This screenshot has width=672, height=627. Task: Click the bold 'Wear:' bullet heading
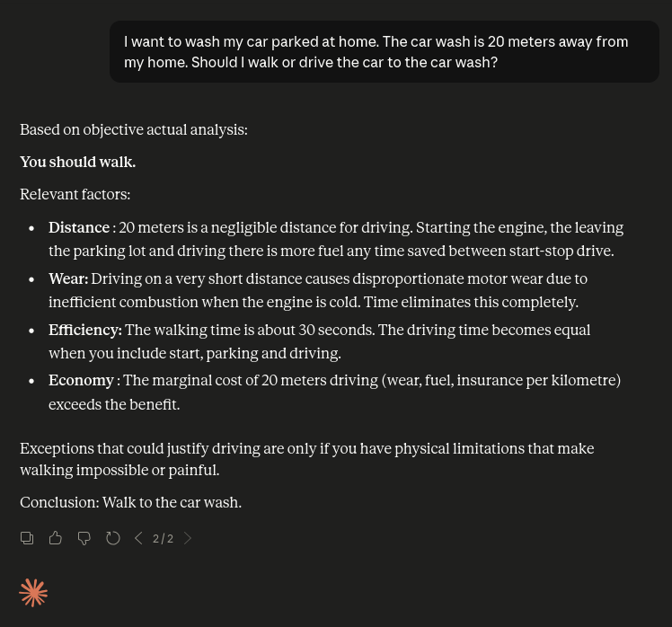click(68, 279)
